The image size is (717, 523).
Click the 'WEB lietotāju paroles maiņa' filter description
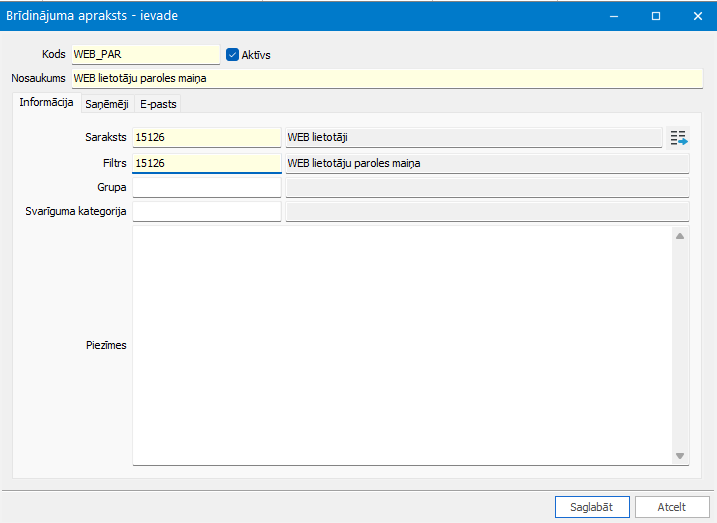(x=487, y=163)
